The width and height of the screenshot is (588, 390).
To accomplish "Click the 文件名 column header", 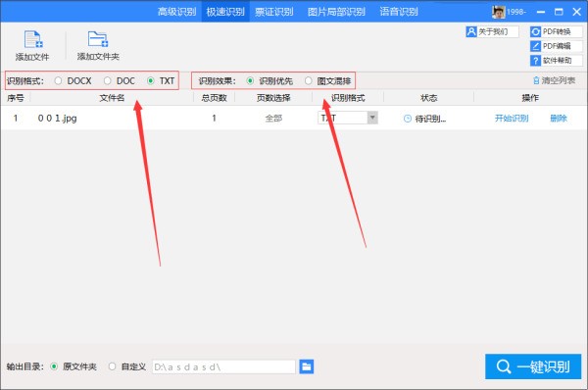I will (x=112, y=98).
